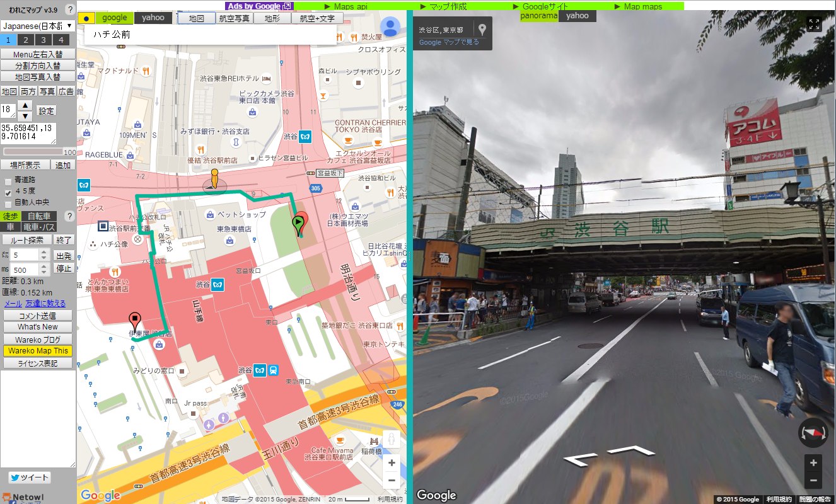Screen dimensions: 836x504
Task: Select layout tab 1
Action: pos(9,40)
